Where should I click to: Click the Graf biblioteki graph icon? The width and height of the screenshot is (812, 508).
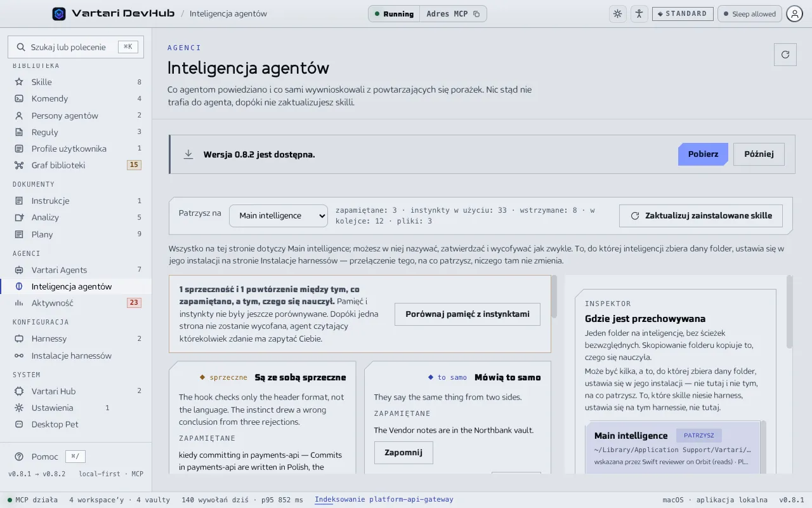(x=19, y=165)
